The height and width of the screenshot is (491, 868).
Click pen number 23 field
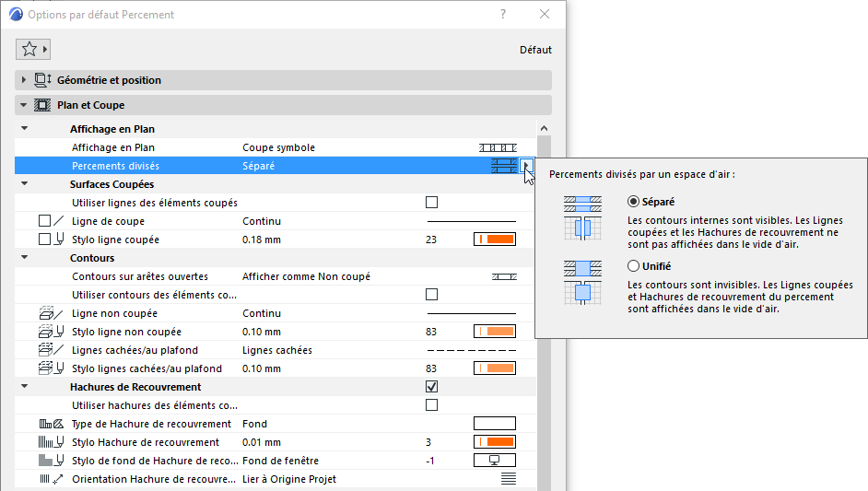[x=431, y=240]
